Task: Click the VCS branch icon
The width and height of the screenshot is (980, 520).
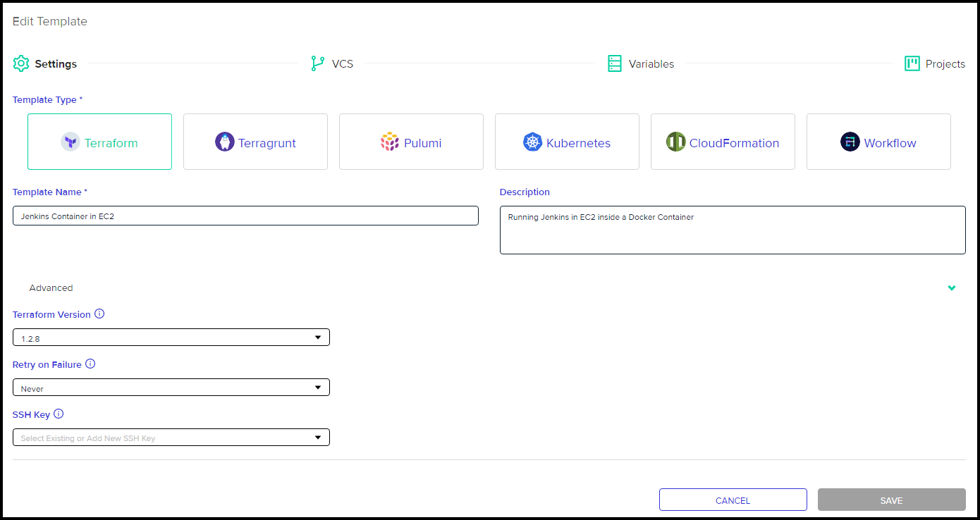Action: (x=316, y=63)
